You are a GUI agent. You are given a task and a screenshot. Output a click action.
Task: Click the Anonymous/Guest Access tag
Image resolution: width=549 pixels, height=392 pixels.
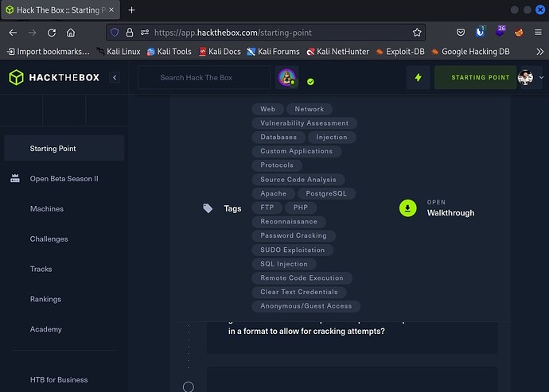tap(306, 306)
